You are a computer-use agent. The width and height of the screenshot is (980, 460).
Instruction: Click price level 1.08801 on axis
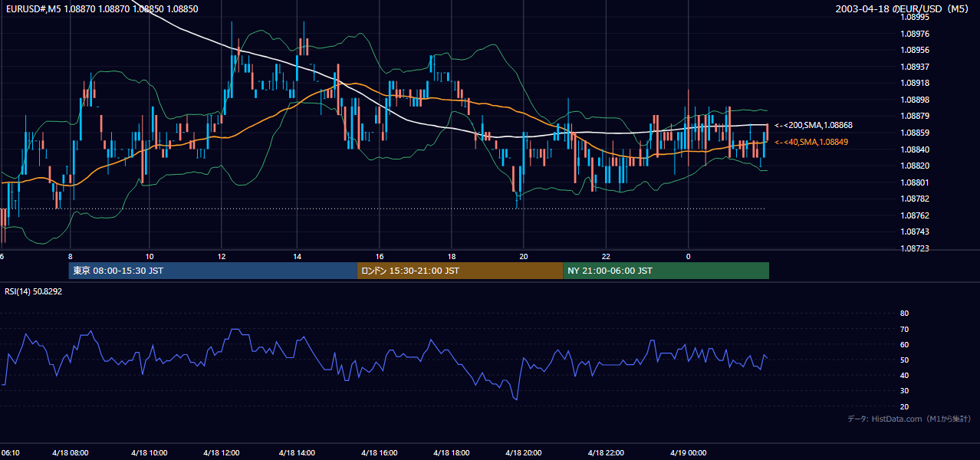(914, 182)
